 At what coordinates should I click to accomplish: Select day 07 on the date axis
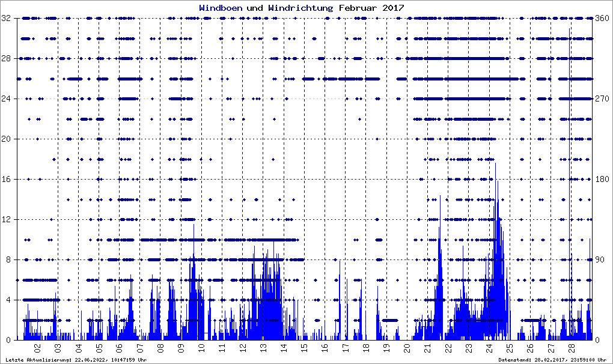pyautogui.click(x=139, y=348)
